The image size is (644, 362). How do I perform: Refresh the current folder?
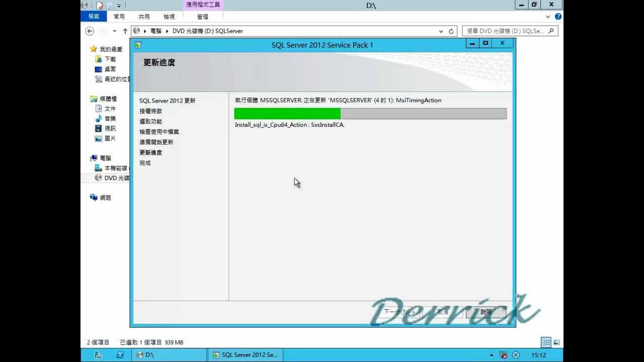click(451, 31)
